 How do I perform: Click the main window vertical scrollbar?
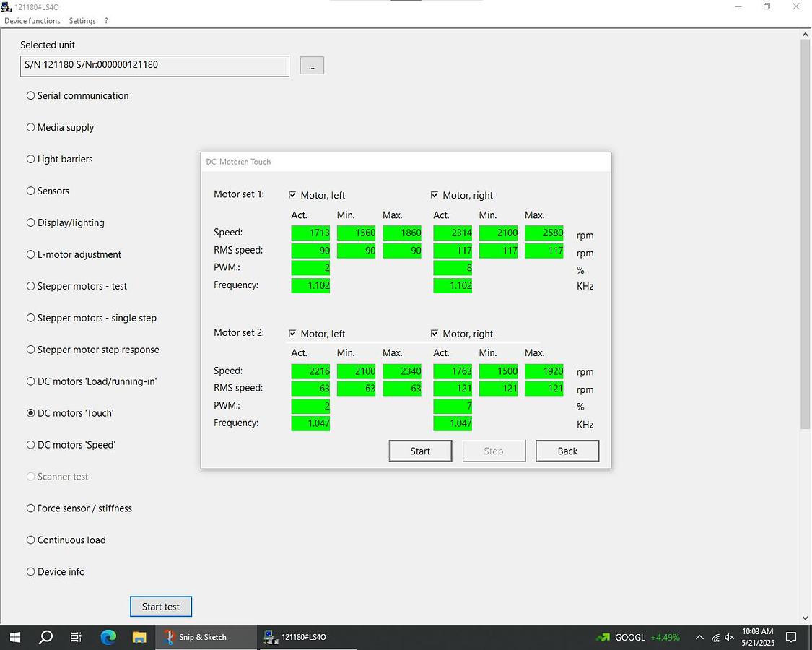[x=806, y=231]
